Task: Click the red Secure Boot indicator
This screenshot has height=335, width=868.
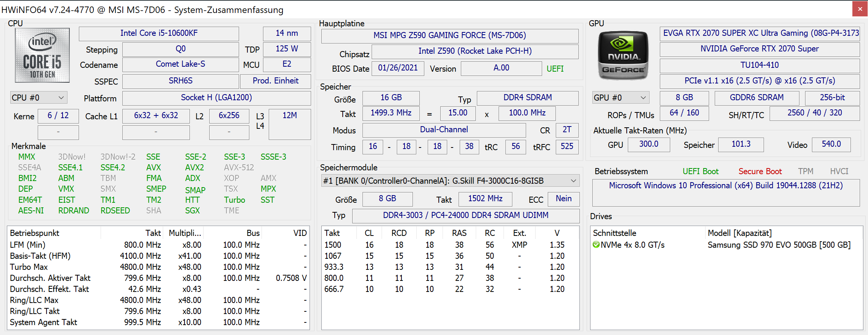Action: (760, 172)
